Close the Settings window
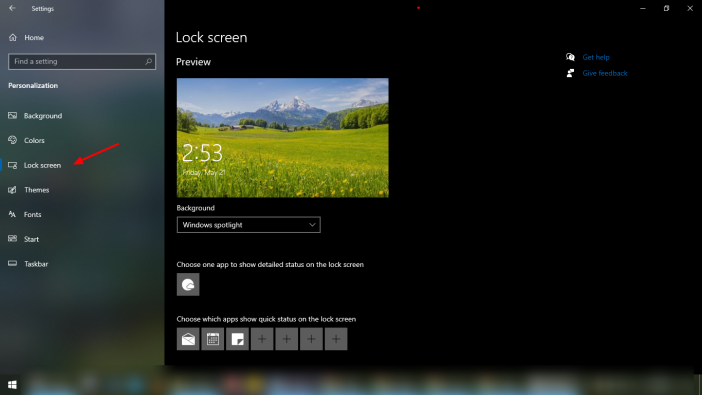The image size is (702, 395). (690, 8)
